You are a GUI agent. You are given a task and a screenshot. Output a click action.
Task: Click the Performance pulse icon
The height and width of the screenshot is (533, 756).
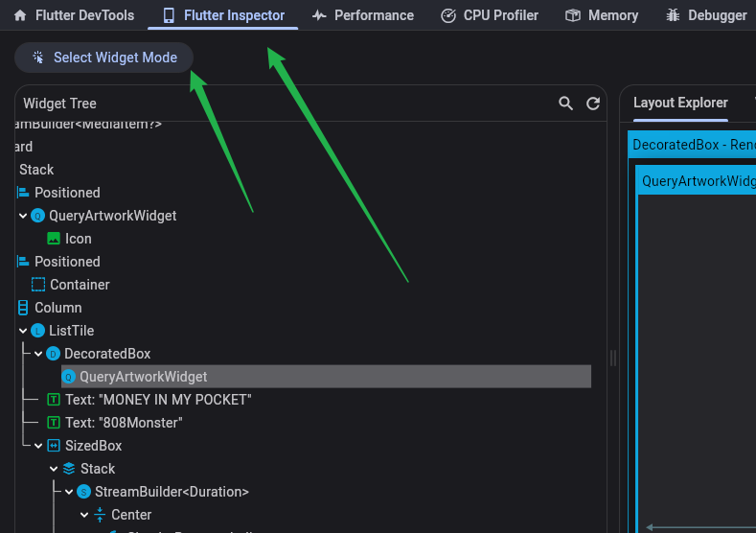click(x=319, y=15)
